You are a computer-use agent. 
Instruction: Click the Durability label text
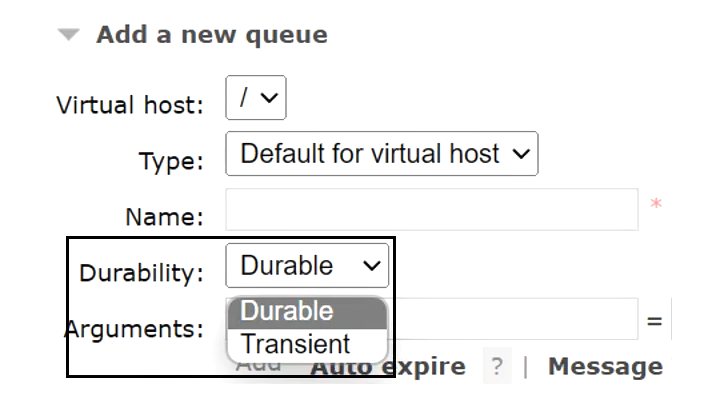coord(141,272)
